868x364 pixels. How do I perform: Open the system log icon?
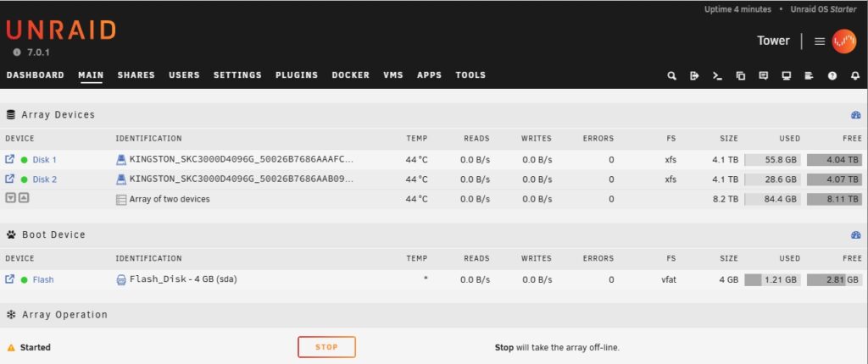(x=809, y=76)
